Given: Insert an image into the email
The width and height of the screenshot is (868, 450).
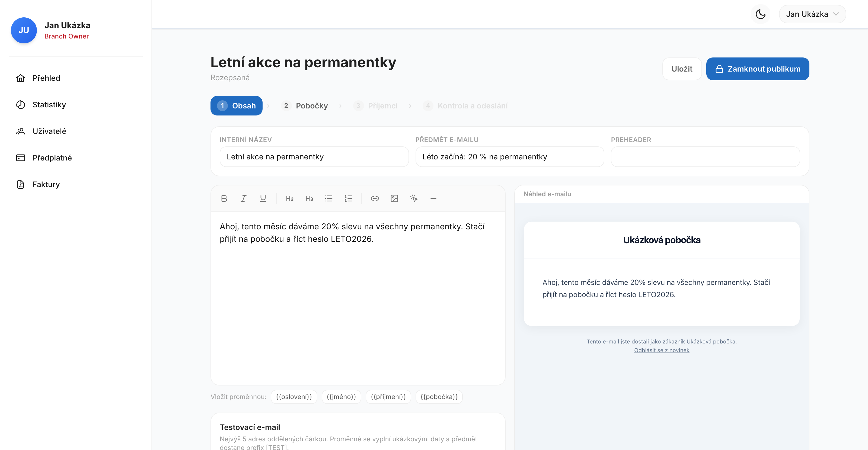Looking at the screenshot, I should (x=394, y=198).
